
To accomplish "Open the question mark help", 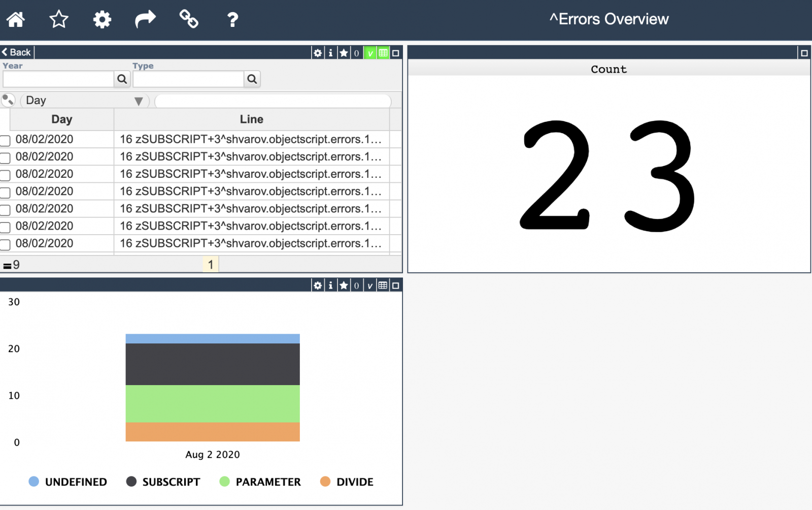I will pos(232,19).
